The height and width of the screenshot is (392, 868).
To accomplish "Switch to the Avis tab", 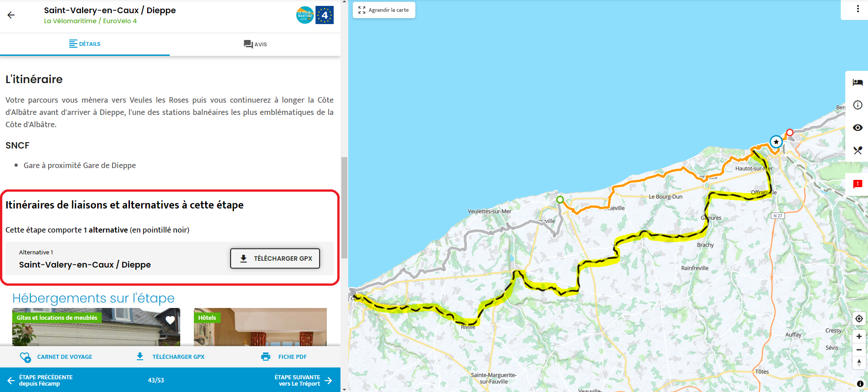I will 255,44.
